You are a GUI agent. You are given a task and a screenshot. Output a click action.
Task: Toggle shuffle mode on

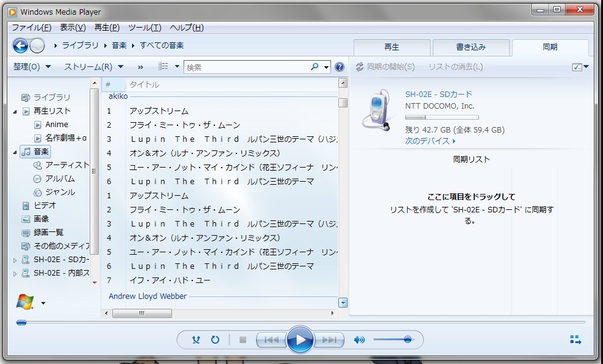196,339
